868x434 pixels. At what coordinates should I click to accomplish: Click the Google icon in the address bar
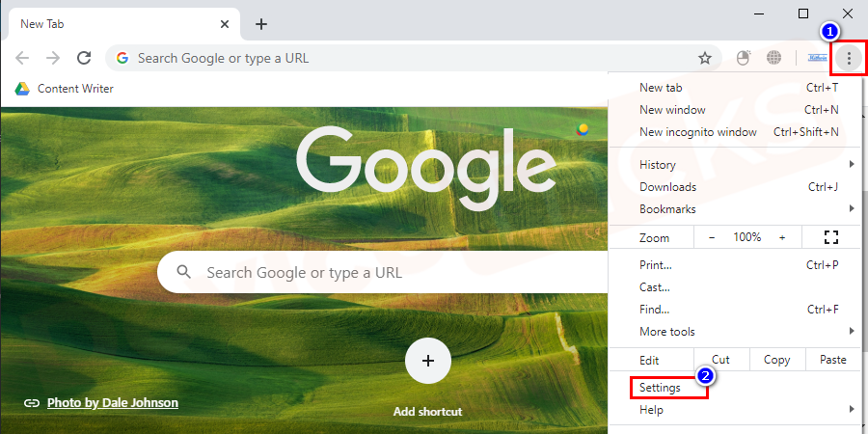tap(122, 58)
